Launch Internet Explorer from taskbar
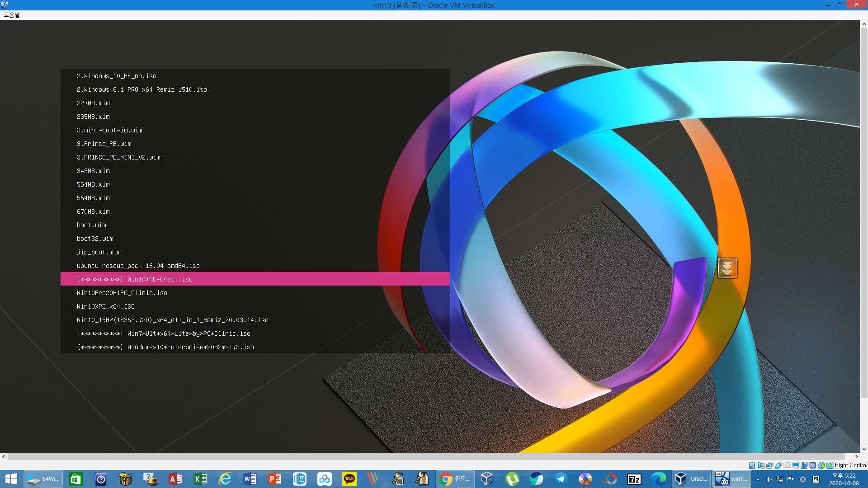This screenshot has height=488, width=868. (x=225, y=479)
